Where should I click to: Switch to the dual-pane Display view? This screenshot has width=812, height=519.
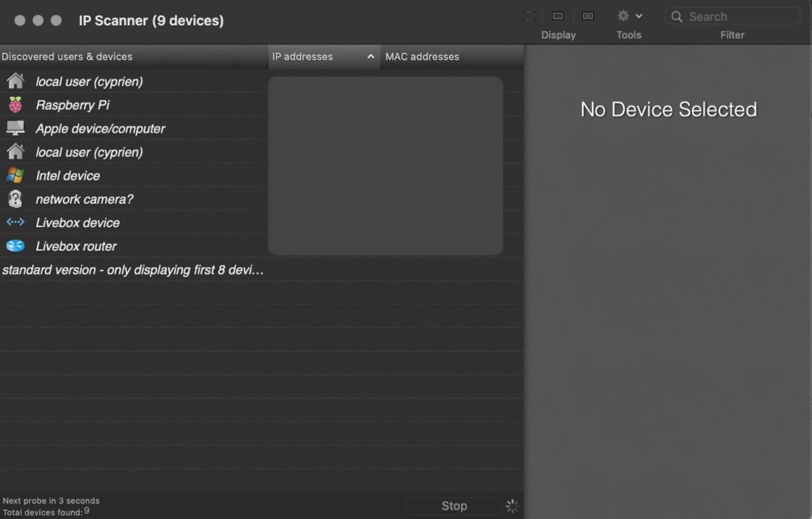tap(588, 16)
